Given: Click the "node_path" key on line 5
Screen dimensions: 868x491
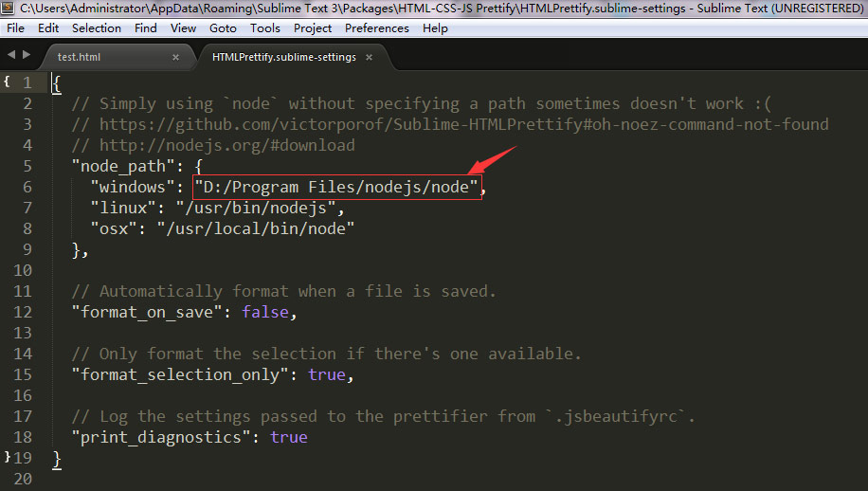Looking at the screenshot, I should (x=123, y=166).
